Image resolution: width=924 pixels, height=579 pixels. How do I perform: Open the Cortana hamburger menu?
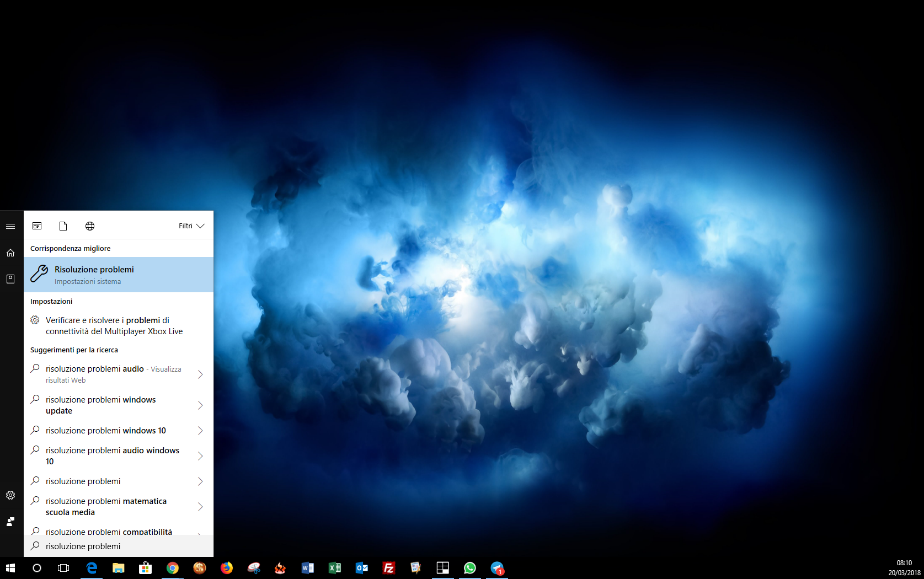click(10, 226)
